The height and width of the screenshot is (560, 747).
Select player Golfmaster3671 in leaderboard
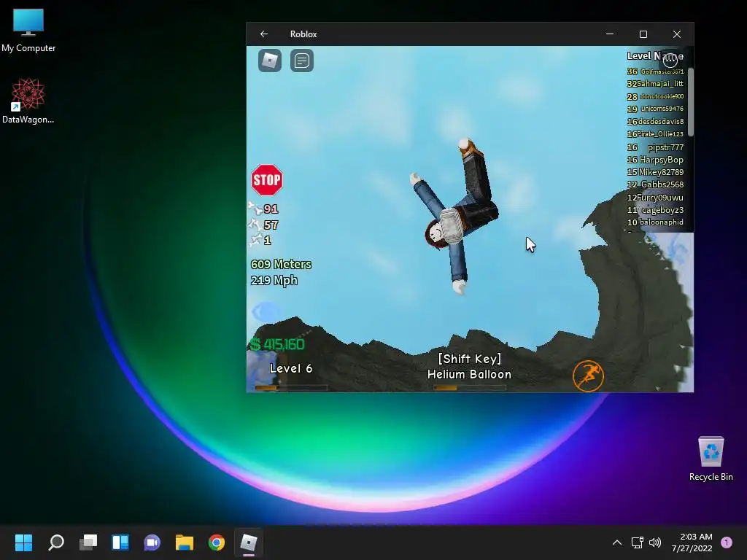click(662, 71)
